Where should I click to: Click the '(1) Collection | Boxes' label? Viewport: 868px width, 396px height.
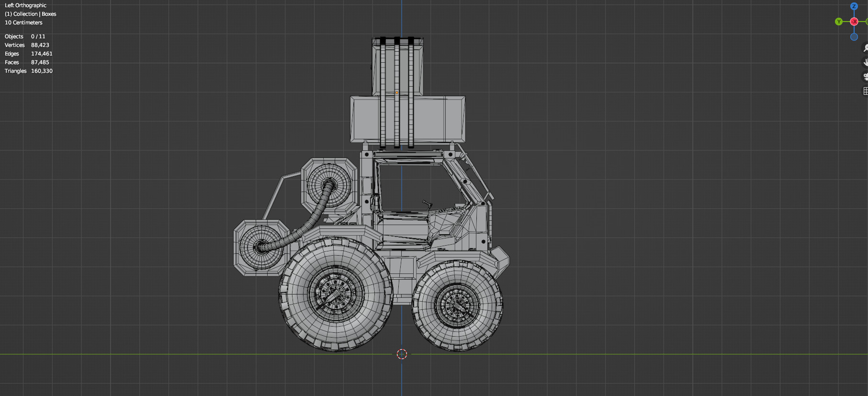click(x=31, y=14)
